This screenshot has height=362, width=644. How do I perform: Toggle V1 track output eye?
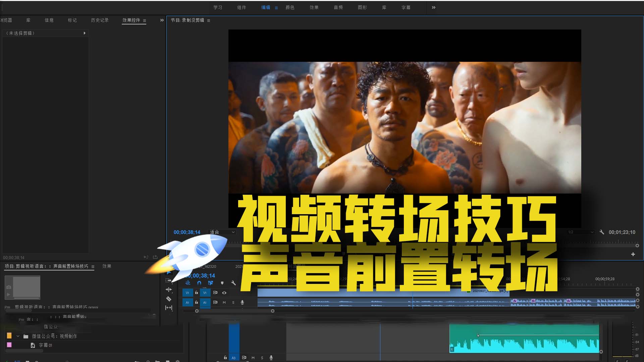[x=224, y=293]
